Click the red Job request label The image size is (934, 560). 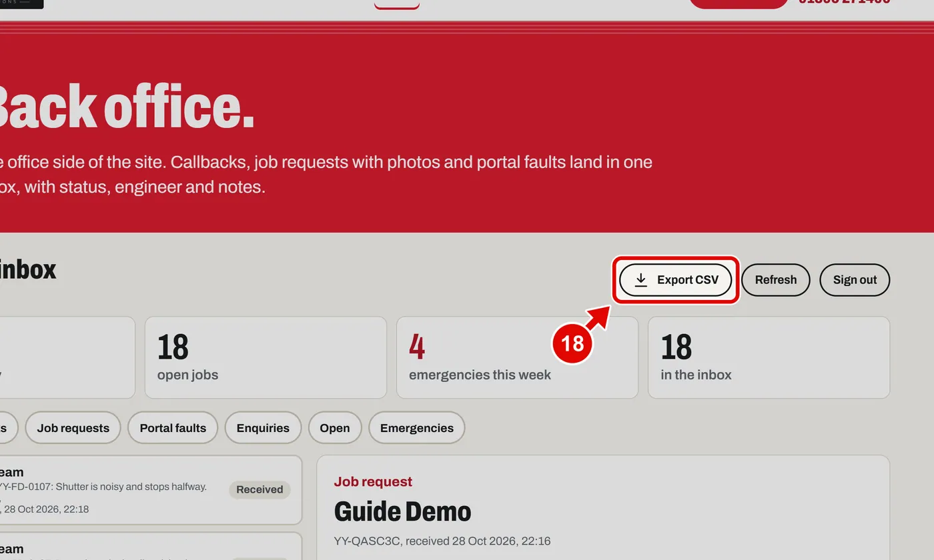(373, 481)
